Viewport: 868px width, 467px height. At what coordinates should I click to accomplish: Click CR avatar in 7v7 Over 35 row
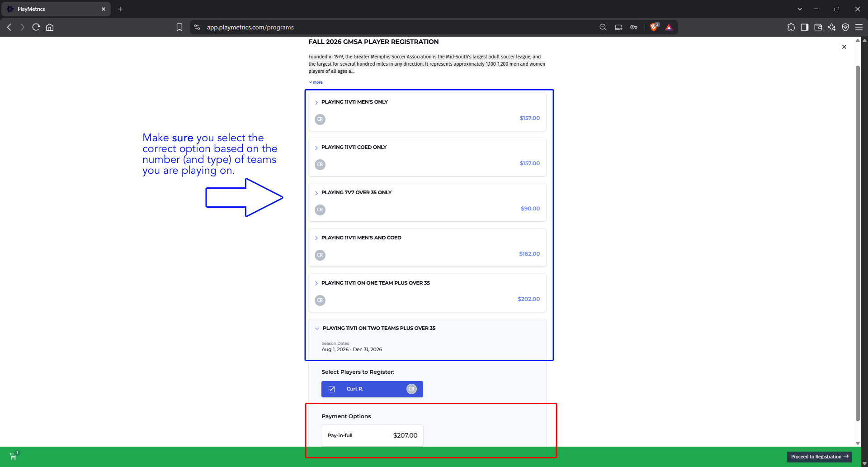(x=320, y=210)
